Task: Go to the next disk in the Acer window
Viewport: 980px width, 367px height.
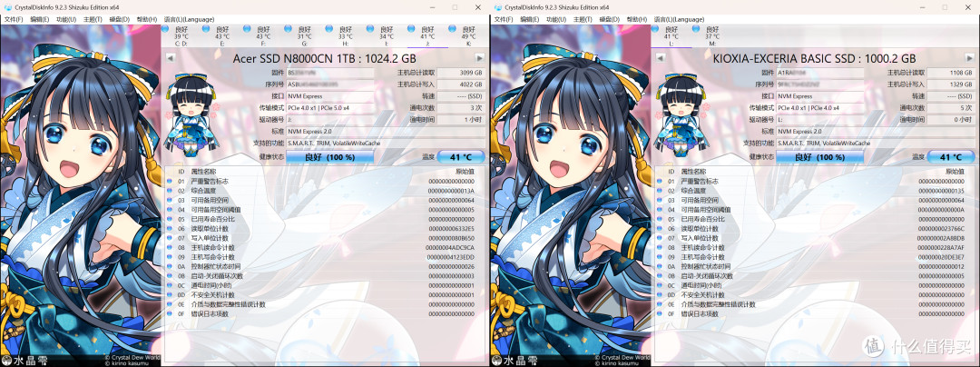Action: 479,58
